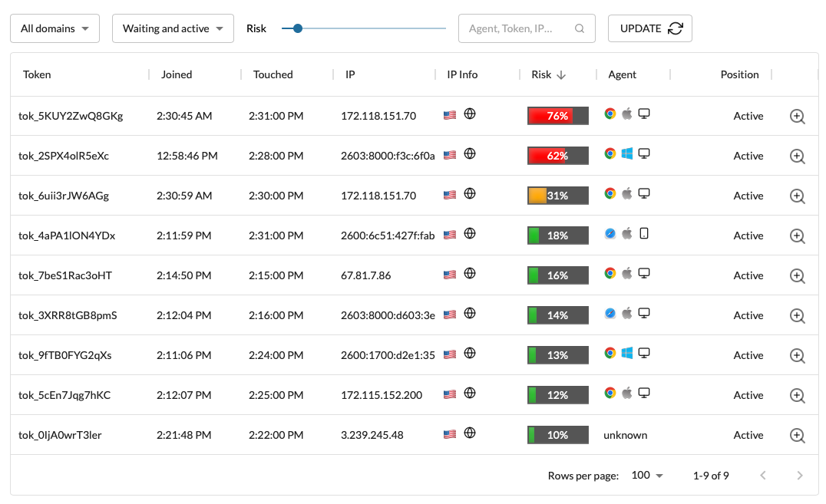The image size is (826, 504).
Task: Click inside the Agent, Token, IP search field
Action: click(x=514, y=28)
